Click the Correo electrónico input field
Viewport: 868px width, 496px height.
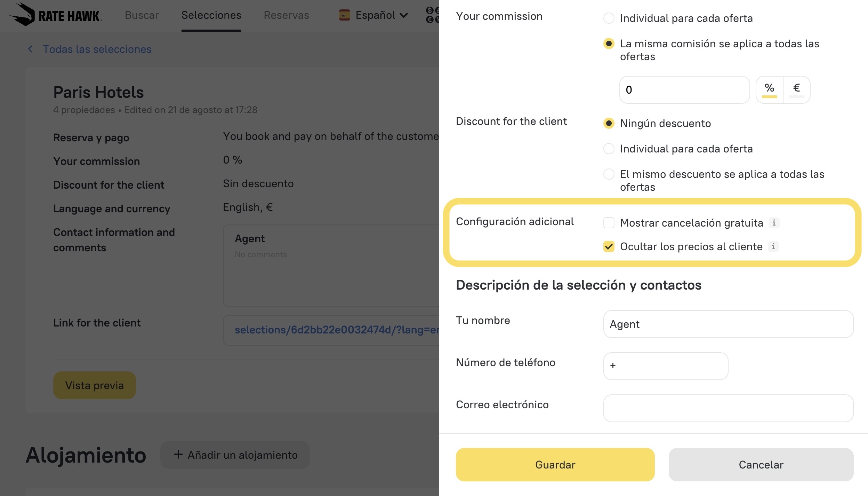(x=728, y=408)
